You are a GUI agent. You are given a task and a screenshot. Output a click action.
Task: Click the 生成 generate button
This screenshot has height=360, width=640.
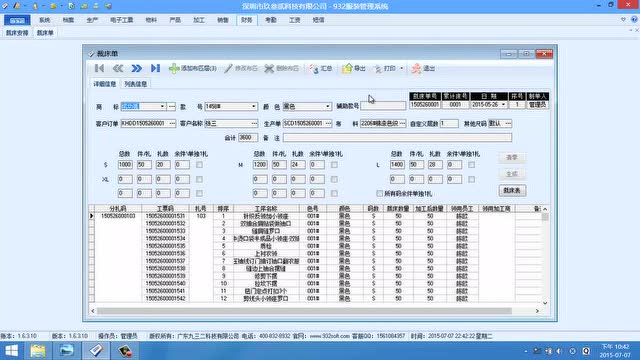point(512,174)
